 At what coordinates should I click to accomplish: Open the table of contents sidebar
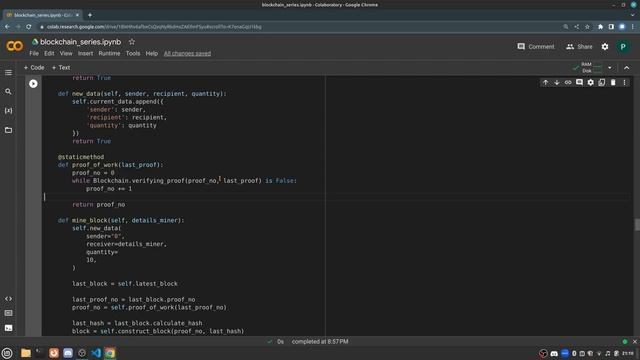pyautogui.click(x=8, y=73)
